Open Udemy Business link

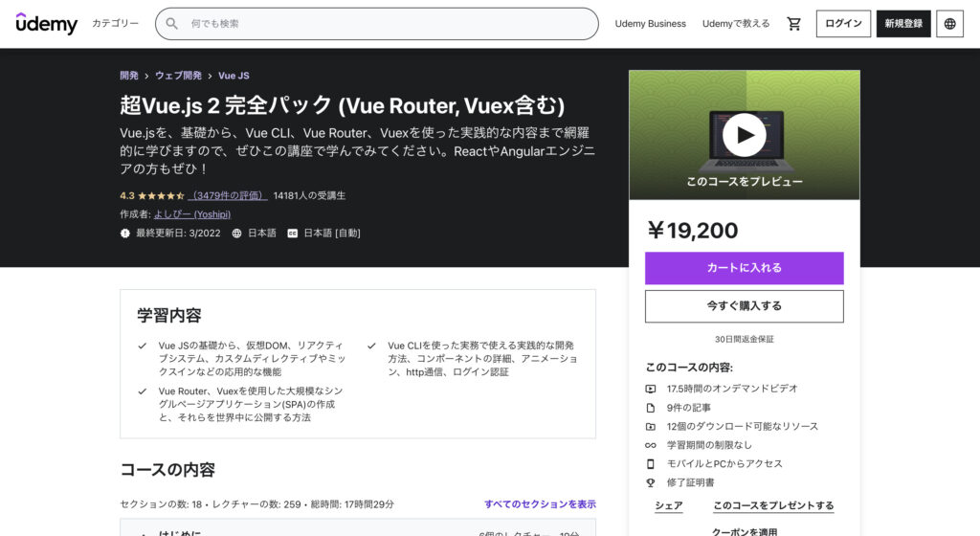pos(650,24)
